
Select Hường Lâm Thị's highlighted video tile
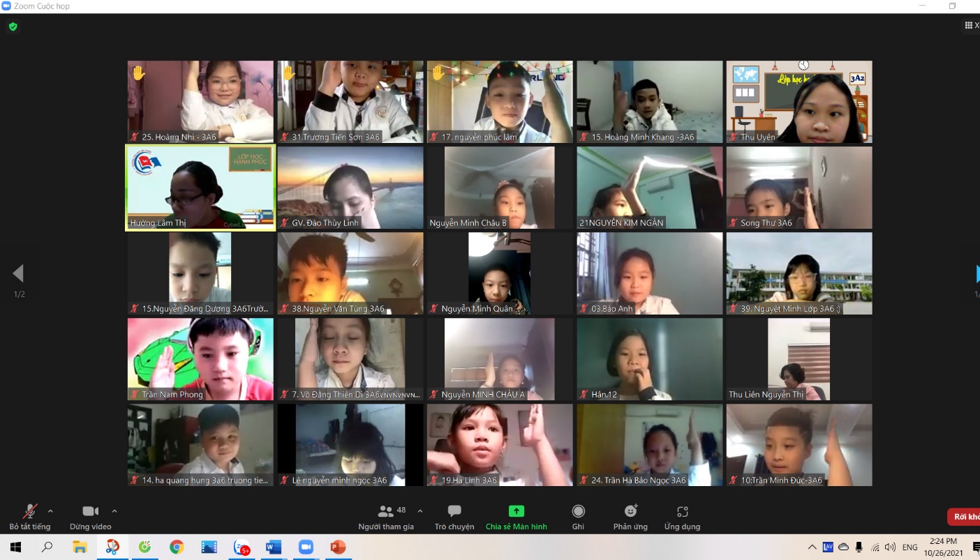tap(200, 188)
